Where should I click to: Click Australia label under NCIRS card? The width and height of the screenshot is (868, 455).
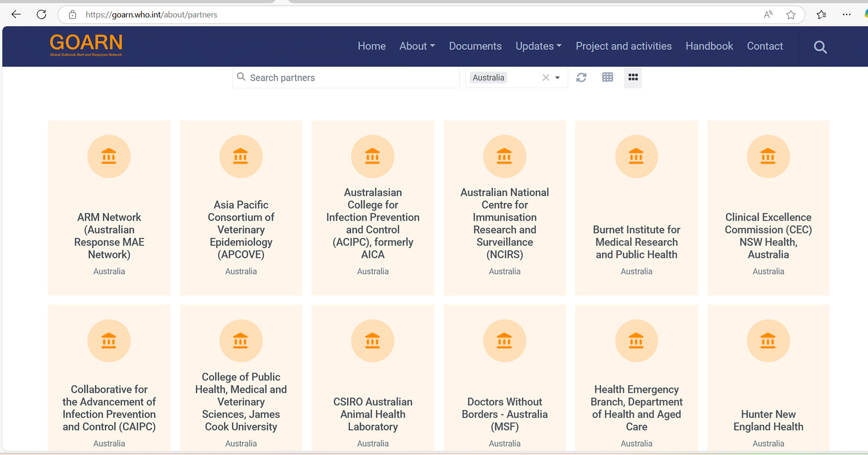[x=504, y=271]
